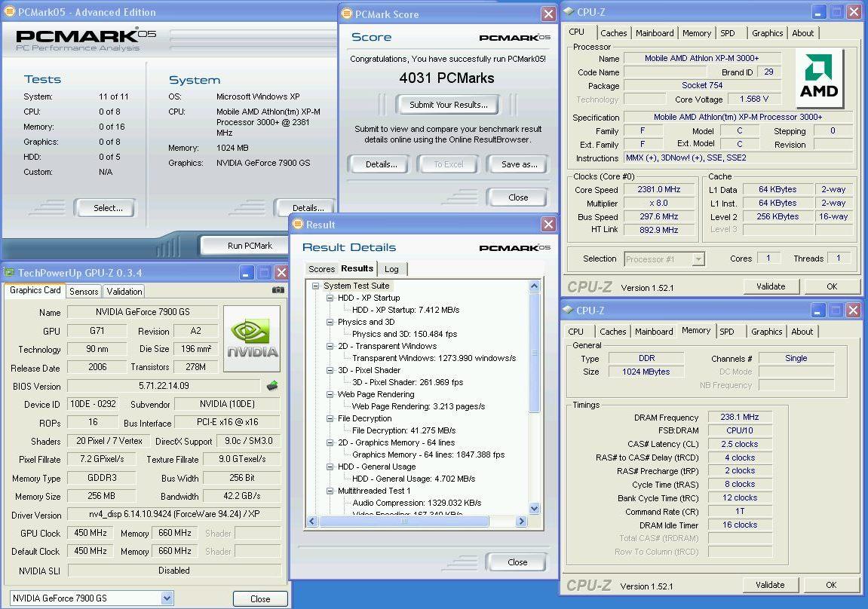Screen dimensions: 868x609
Task: Collapse the Physics and 3D node
Action: (x=330, y=322)
